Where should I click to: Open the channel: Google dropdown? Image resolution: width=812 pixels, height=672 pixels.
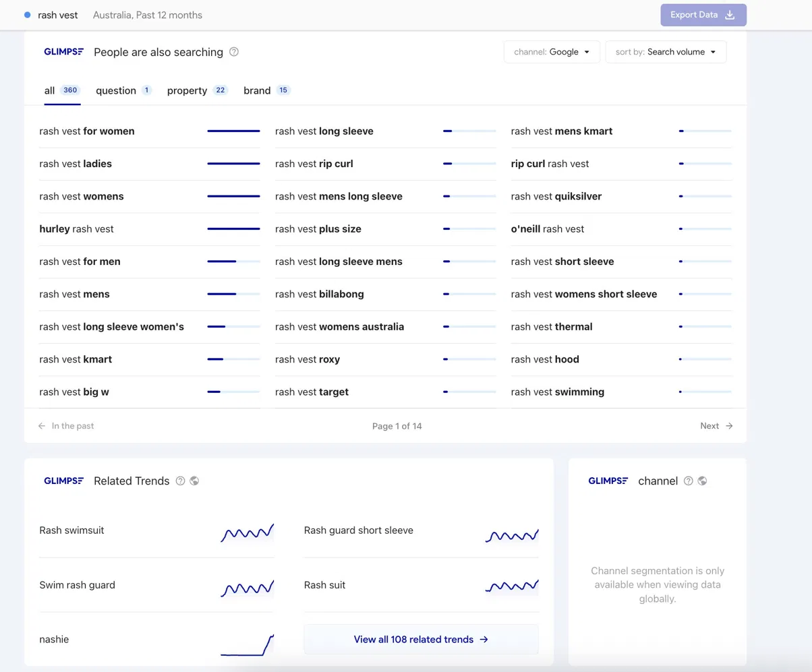tap(552, 52)
